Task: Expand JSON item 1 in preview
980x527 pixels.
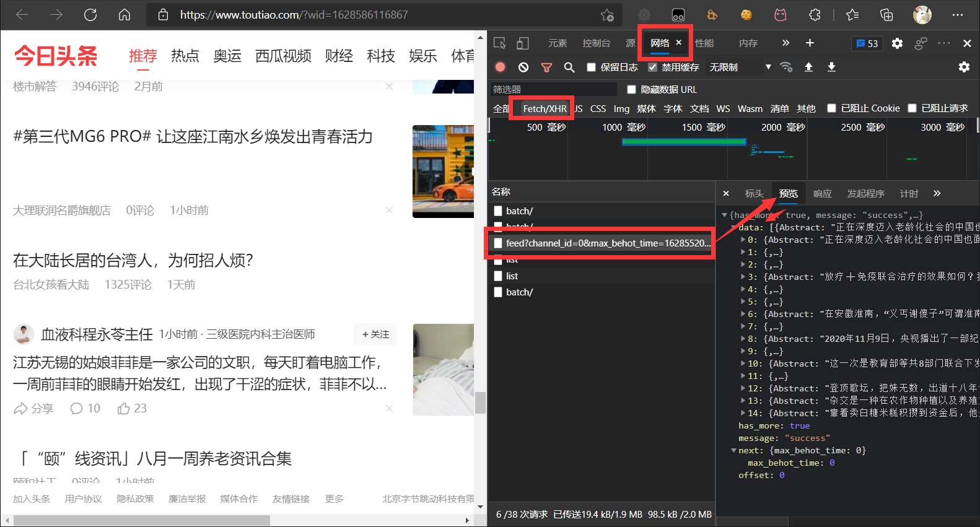Action: 743,252
